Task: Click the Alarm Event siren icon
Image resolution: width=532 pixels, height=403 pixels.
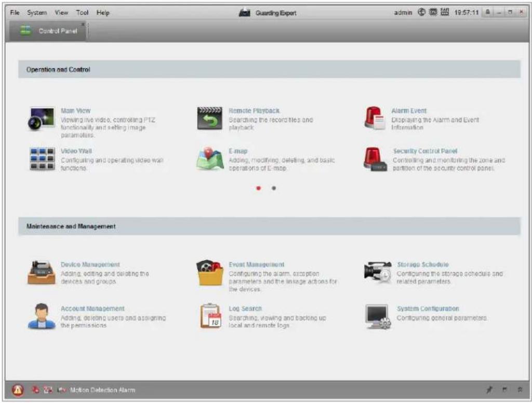Action: (x=375, y=118)
